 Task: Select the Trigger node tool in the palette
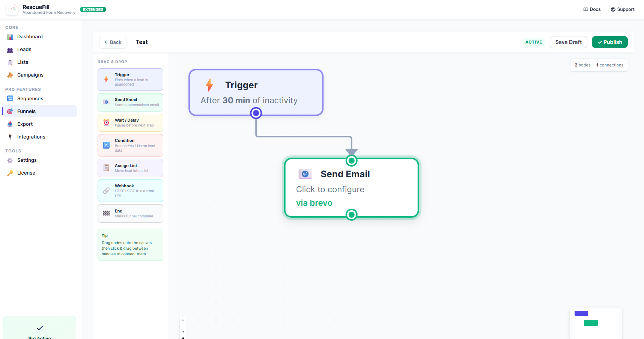[x=130, y=79]
